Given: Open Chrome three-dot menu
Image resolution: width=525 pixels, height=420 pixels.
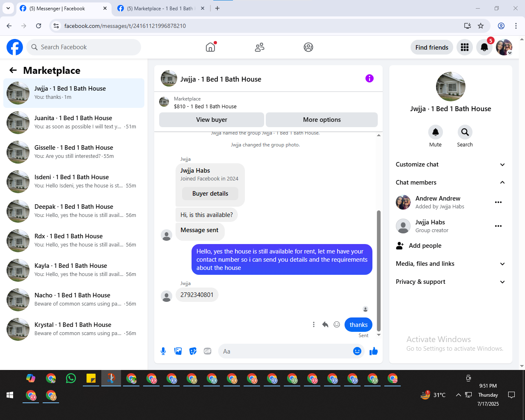Looking at the screenshot, I should (516, 26).
